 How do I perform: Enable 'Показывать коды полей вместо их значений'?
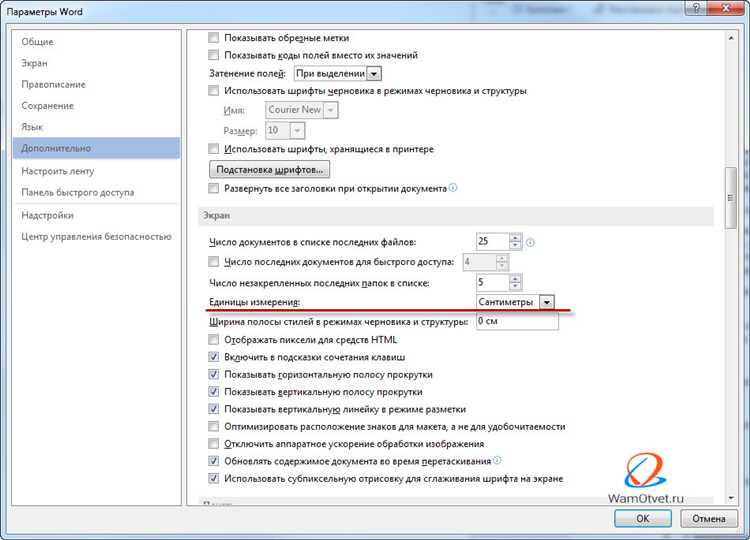213,55
